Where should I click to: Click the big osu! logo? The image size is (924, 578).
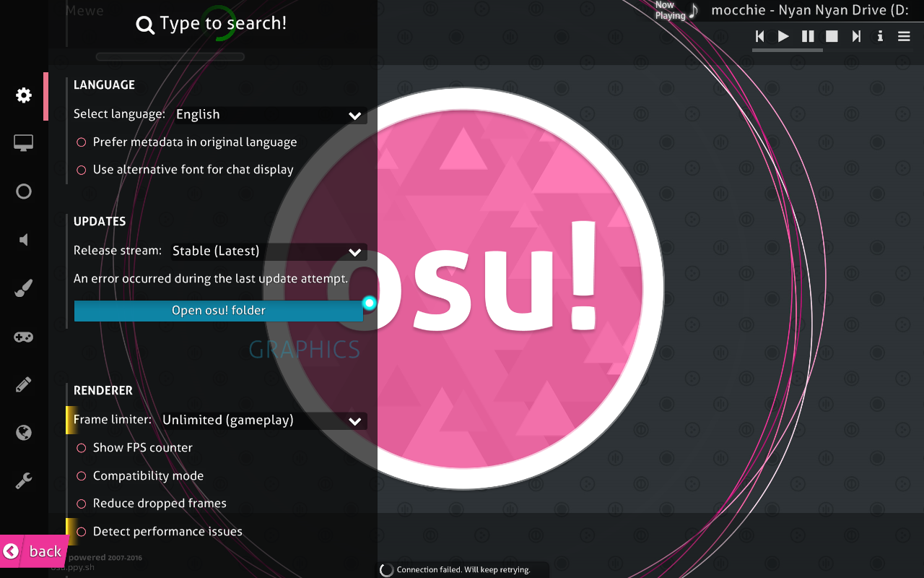(x=462, y=289)
